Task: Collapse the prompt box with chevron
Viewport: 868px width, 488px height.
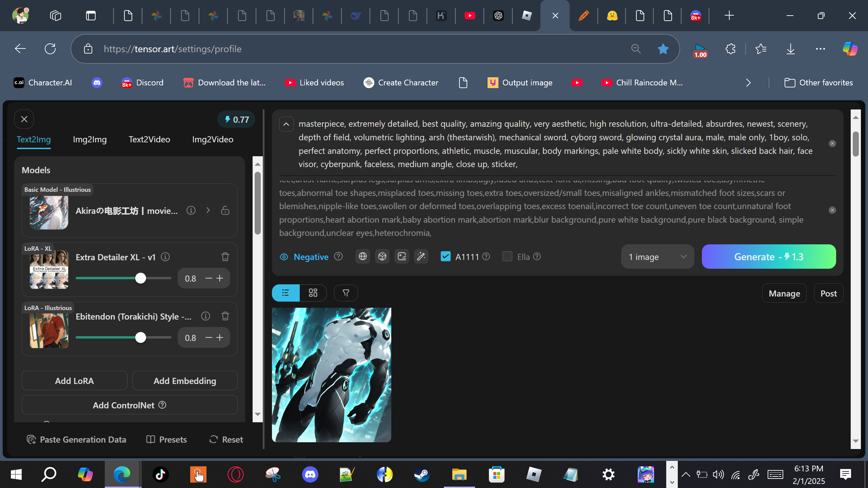Action: click(x=286, y=124)
